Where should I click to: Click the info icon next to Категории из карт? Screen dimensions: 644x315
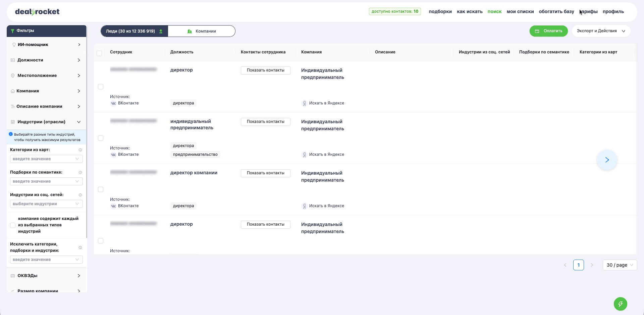pos(80,150)
